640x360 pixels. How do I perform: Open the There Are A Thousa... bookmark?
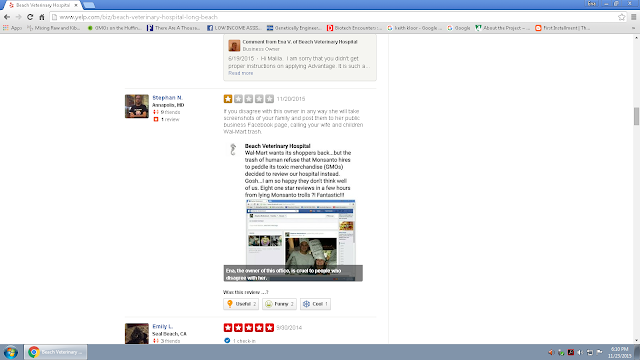(x=173, y=28)
